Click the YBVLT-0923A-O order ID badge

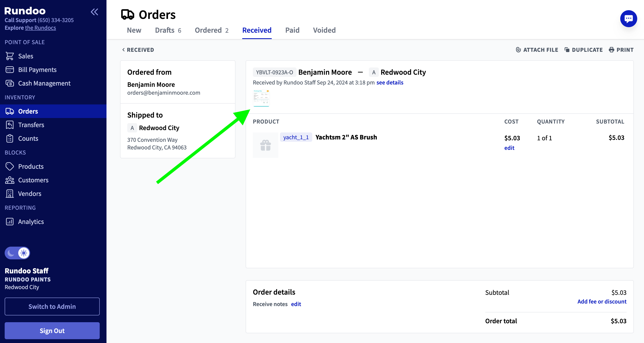(274, 72)
